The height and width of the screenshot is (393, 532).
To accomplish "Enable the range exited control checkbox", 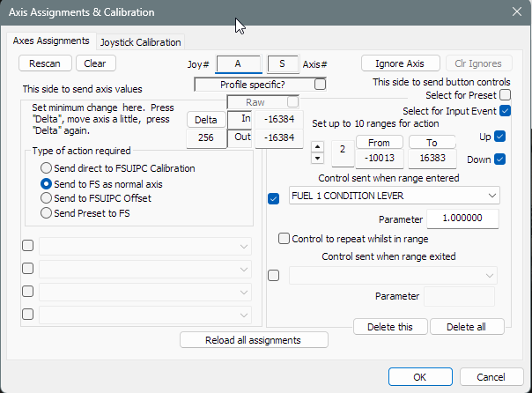I will pos(273,275).
